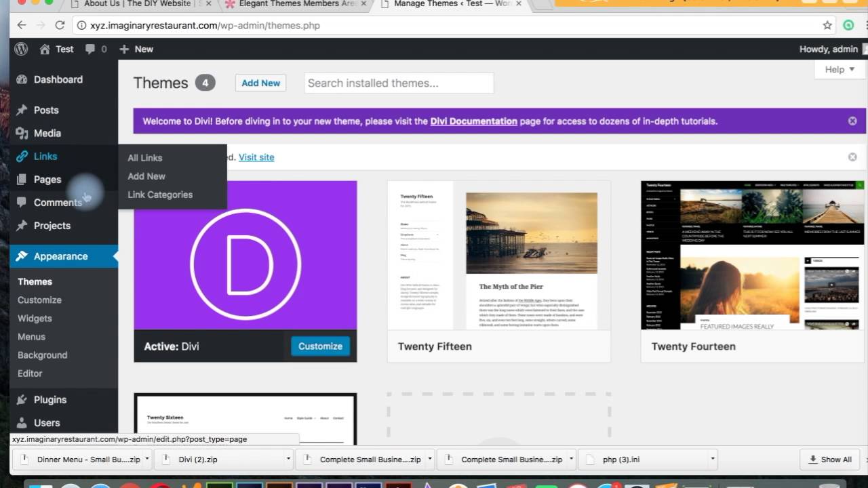Follow the Visit site link
This screenshot has height=488, width=868.
(256, 157)
